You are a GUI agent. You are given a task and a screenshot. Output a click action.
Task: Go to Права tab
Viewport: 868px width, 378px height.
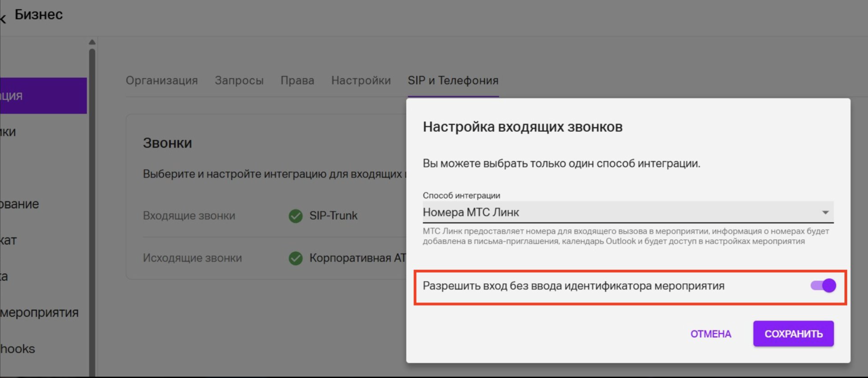pos(297,81)
